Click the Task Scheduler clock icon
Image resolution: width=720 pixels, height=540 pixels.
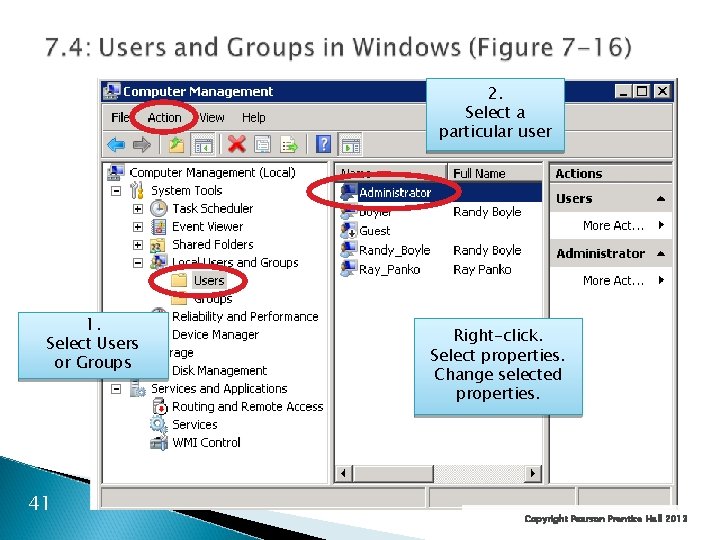coord(158,208)
